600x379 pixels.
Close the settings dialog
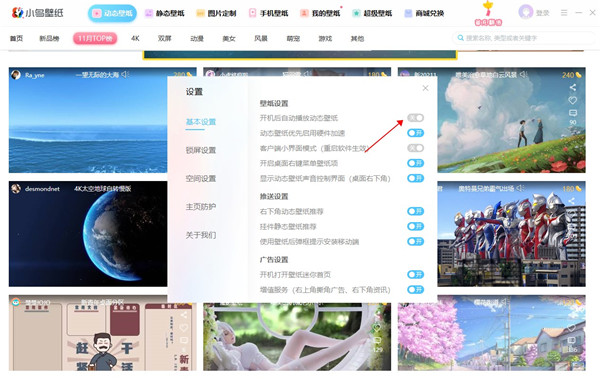pos(425,88)
